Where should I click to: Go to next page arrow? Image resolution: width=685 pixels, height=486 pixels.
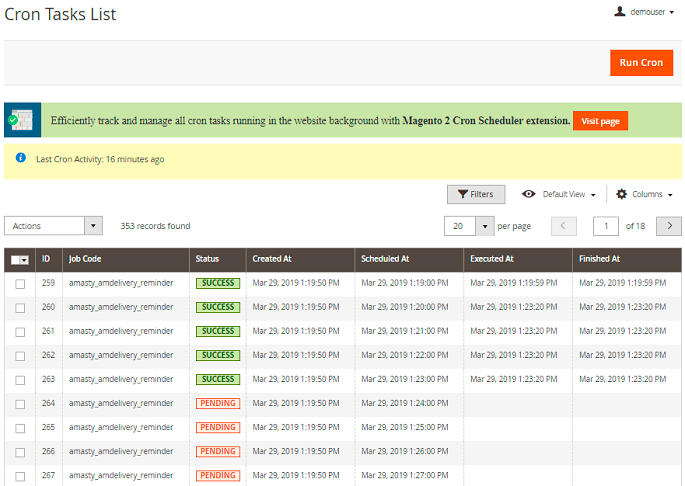(669, 226)
